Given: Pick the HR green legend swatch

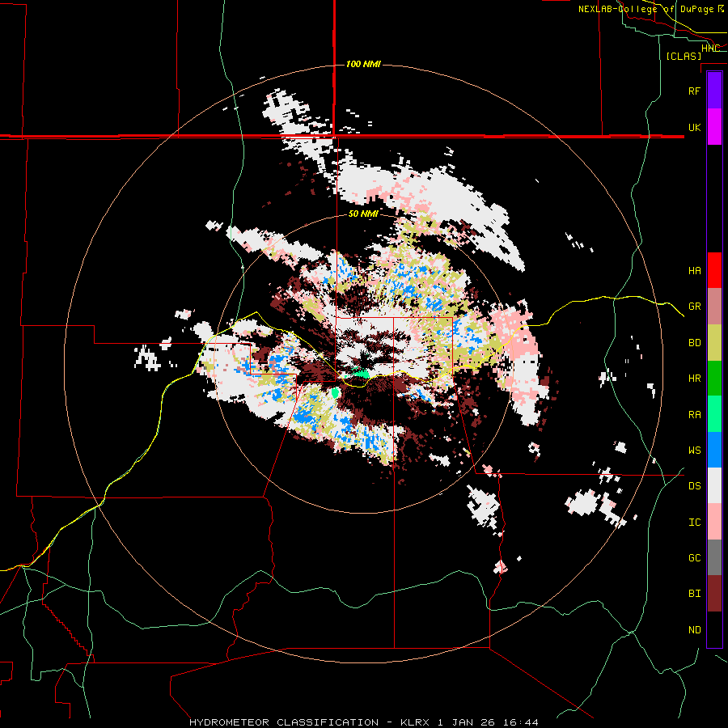Looking at the screenshot, I should [x=714, y=379].
